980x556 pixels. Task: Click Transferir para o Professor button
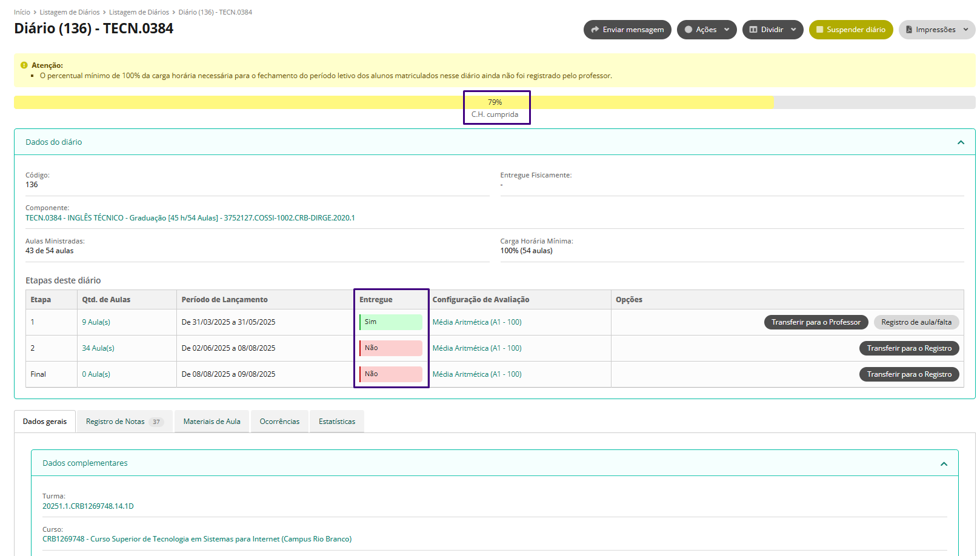816,322
